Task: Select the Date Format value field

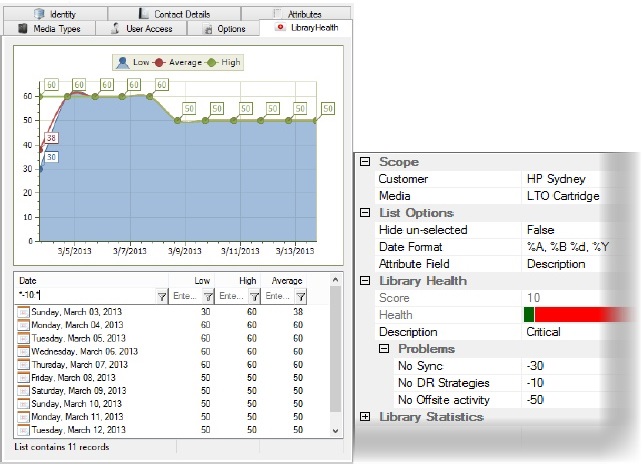Action: 568,247
